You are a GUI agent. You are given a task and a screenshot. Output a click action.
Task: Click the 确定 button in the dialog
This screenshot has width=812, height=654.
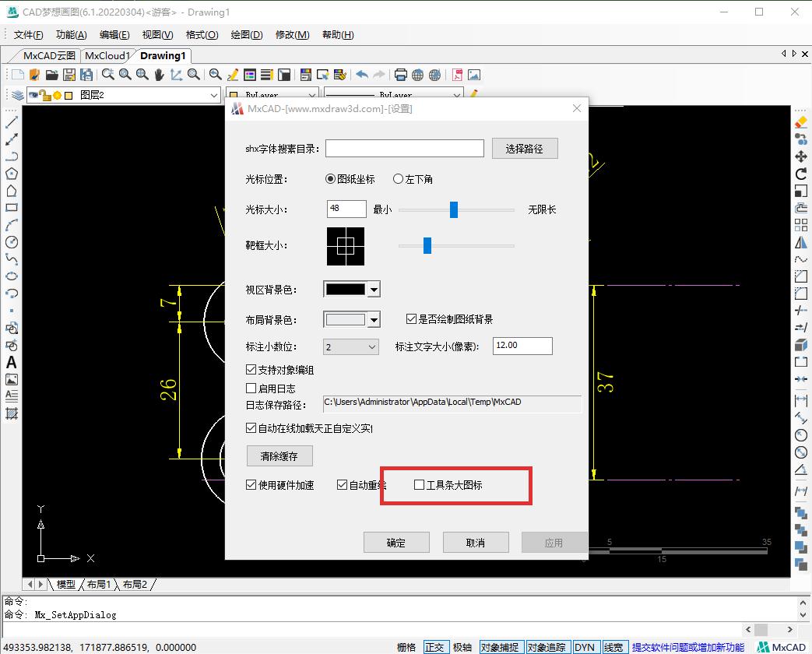pos(396,542)
